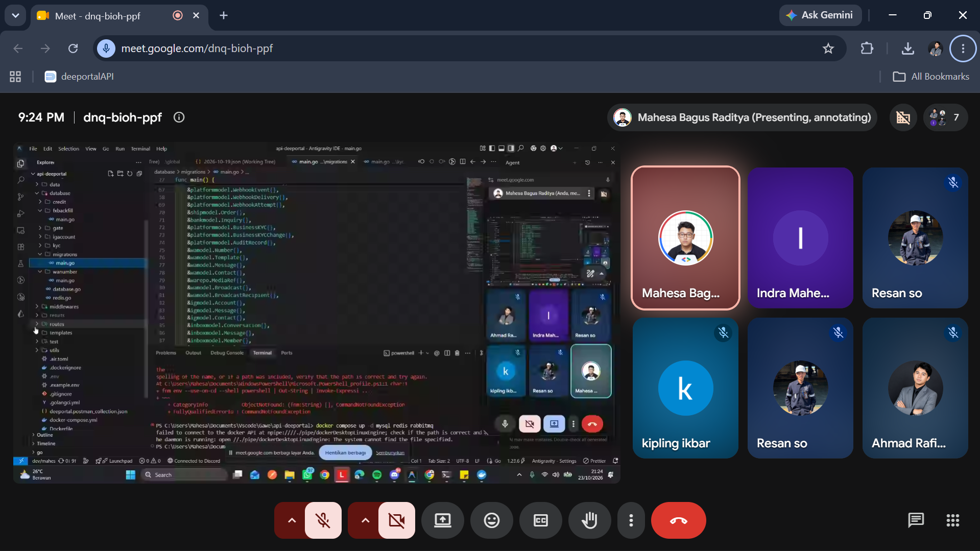Screen dimensions: 980x551
Task: Click Mahesa Bagus Raditya presenting label
Action: [x=742, y=117]
